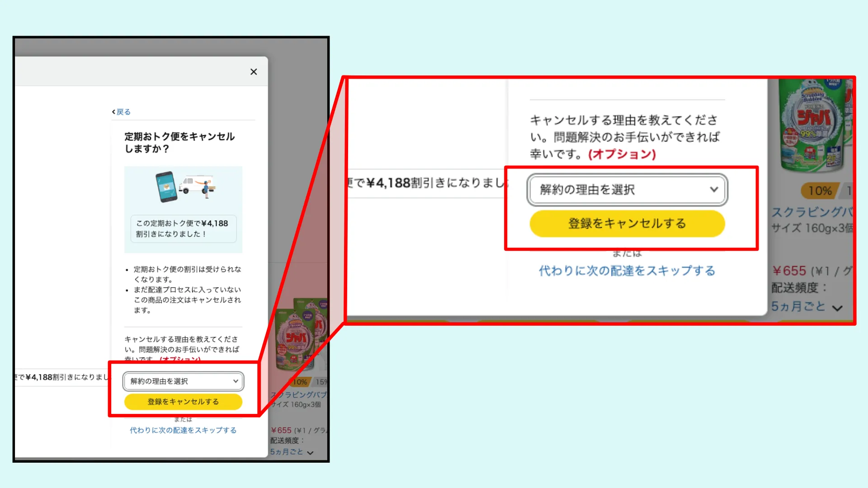Click the skip next delivery link in zoomed view

626,270
